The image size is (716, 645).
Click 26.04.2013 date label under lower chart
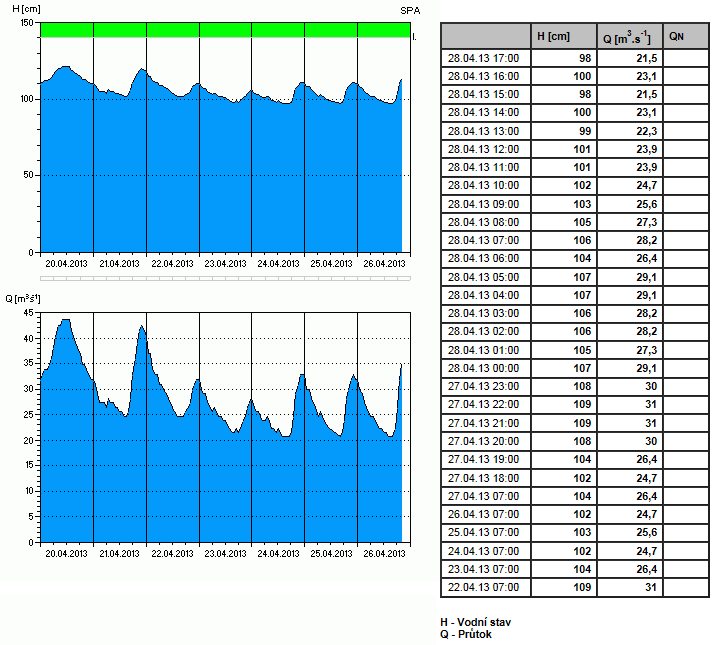pos(383,553)
